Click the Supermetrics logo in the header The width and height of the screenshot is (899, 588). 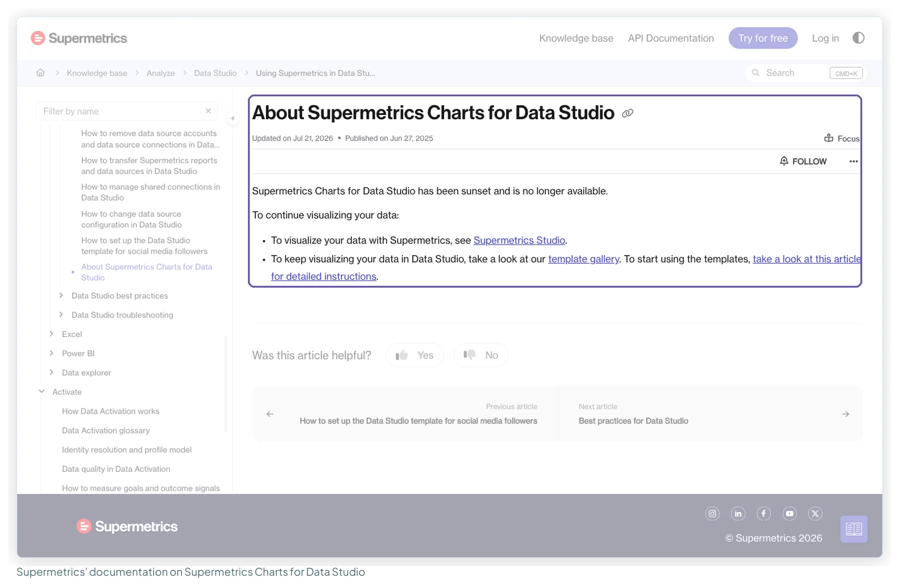click(x=79, y=38)
